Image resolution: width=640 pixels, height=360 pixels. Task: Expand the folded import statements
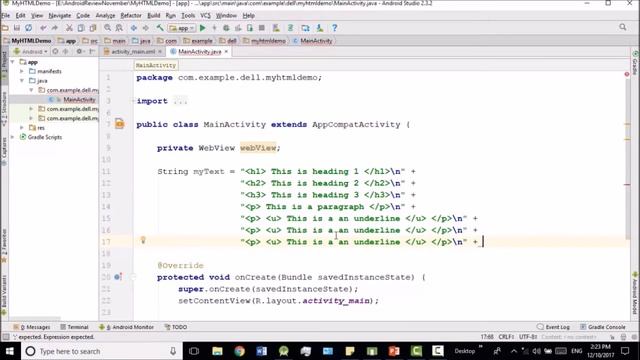coord(180,101)
